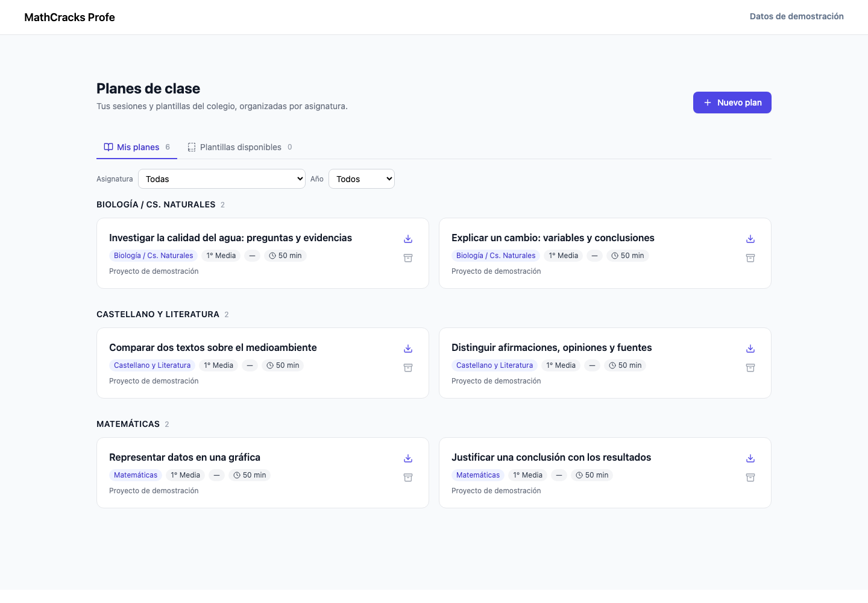Open the Asignatura dropdown set to Todas
Viewport: 868px width, 603px height.
pos(222,179)
